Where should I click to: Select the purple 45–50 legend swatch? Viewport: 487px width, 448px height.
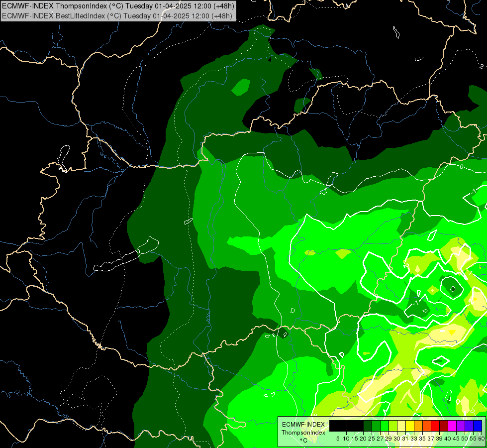pyautogui.click(x=461, y=426)
